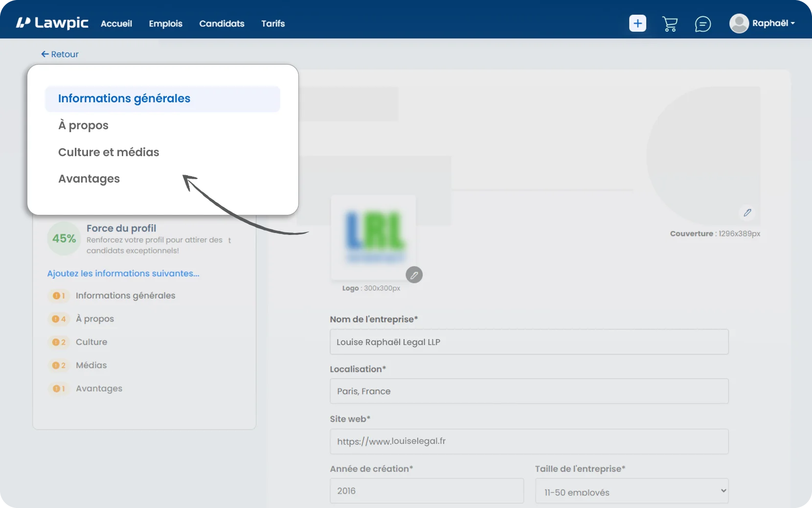Viewport: 812px width, 508px height.
Task: Edit the company logo pencil icon
Action: pyautogui.click(x=414, y=275)
